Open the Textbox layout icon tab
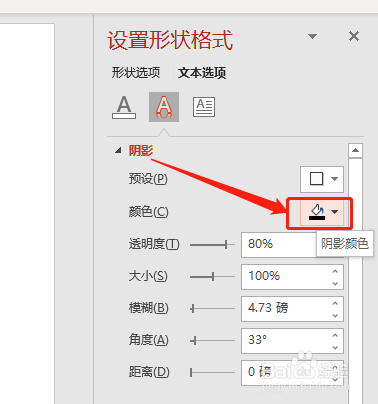The image size is (378, 404). tap(204, 107)
